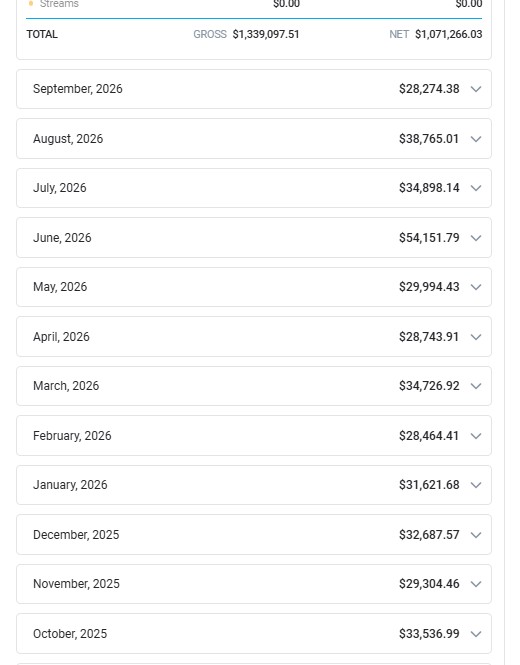520x665 pixels.
Task: Expand August, 2026 chevron arrow
Action: (x=476, y=139)
